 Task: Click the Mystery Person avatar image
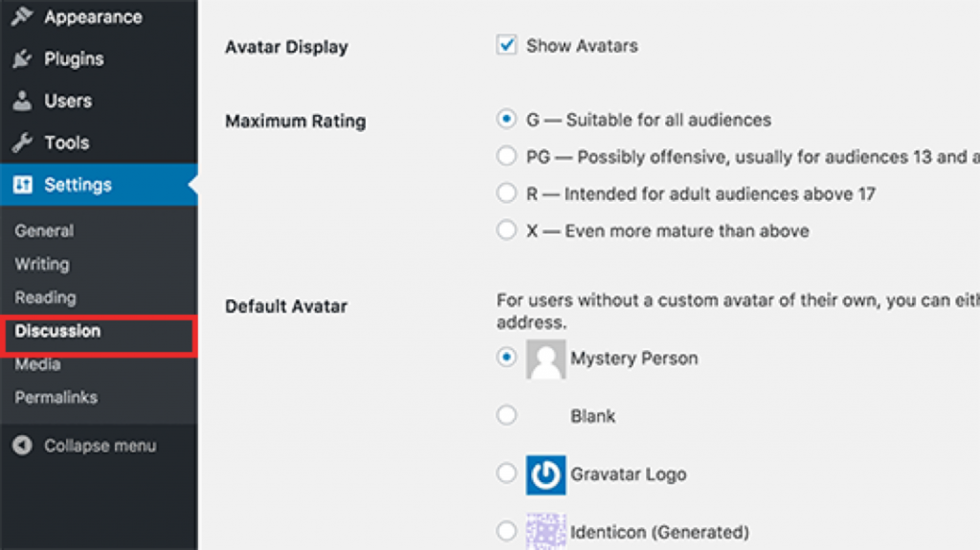pyautogui.click(x=546, y=359)
